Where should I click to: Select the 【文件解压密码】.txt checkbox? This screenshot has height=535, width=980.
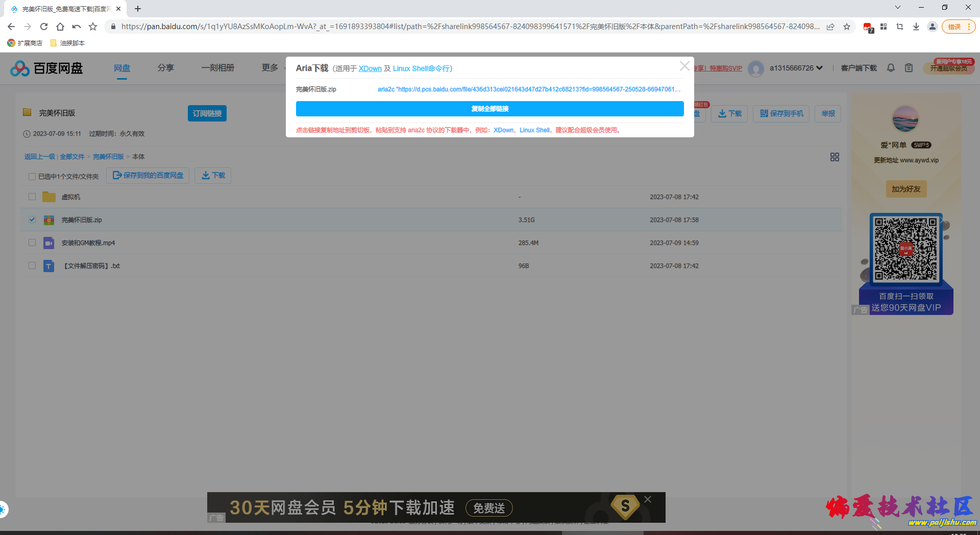[32, 265]
